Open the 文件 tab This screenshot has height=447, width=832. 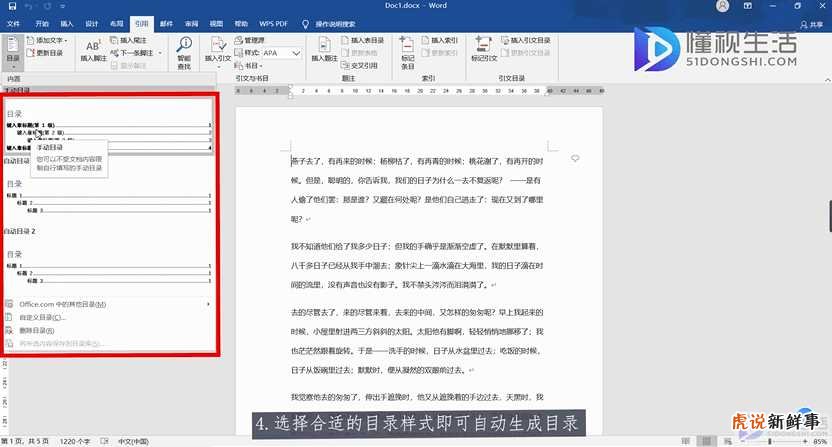(13, 24)
